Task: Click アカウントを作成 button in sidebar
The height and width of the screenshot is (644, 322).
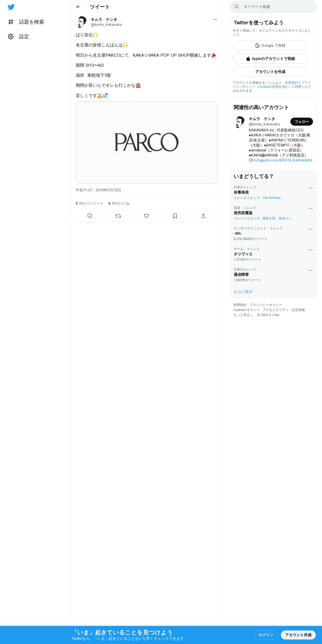Action: [270, 72]
